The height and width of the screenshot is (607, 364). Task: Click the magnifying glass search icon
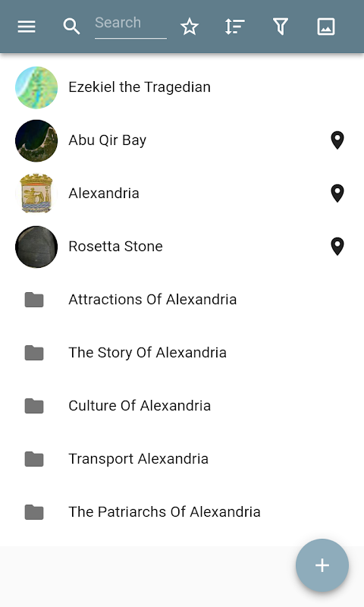tap(71, 27)
